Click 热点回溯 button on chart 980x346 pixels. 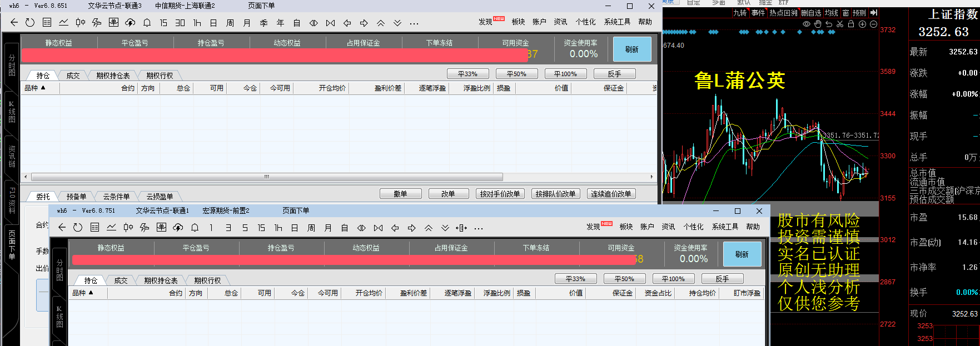pos(783,13)
